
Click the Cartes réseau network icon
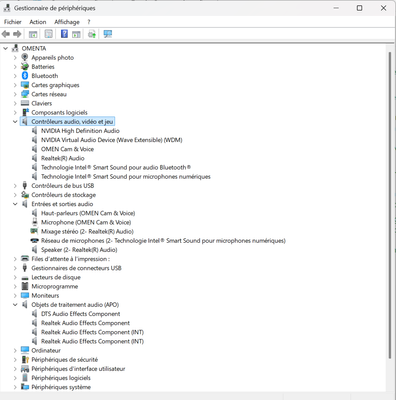(25, 94)
